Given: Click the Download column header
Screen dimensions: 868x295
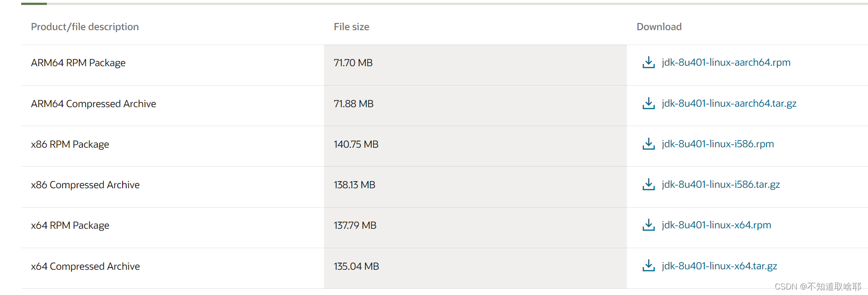Looking at the screenshot, I should point(659,27).
